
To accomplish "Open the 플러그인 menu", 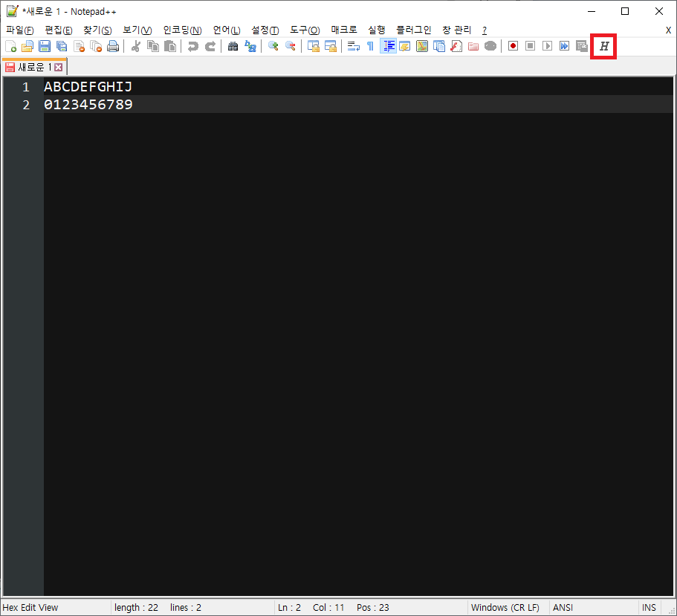I will click(x=414, y=30).
